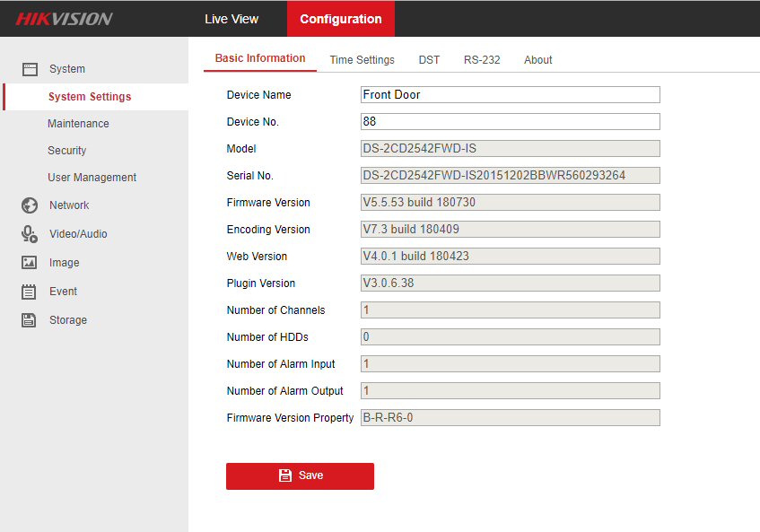This screenshot has width=760, height=532.
Task: Click the Storage disk icon
Action: tap(30, 320)
